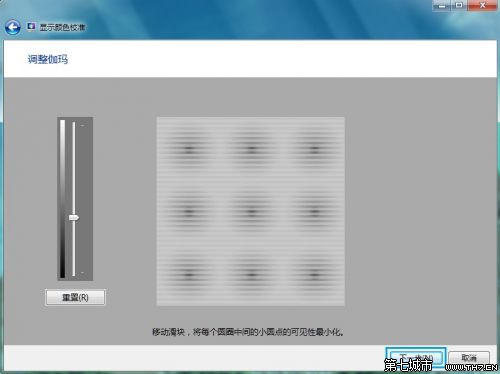Maximize the calibration window
This screenshot has width=500, height=374.
tap(459, 5)
